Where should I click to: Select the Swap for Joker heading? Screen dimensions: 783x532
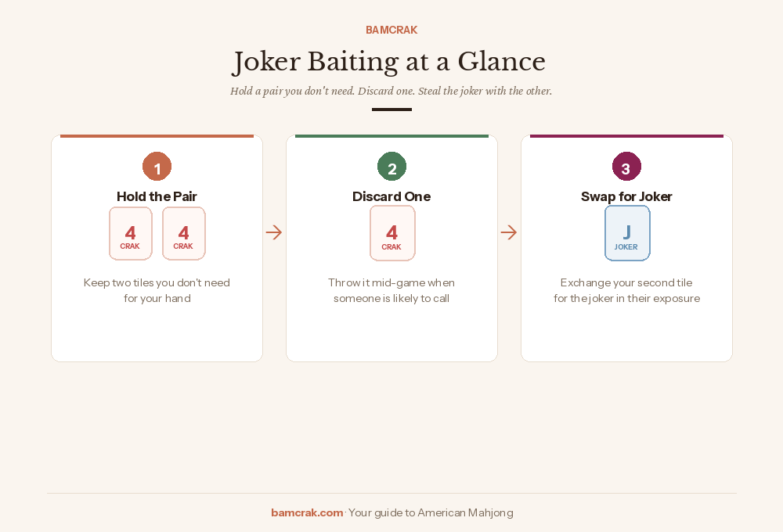tap(626, 196)
